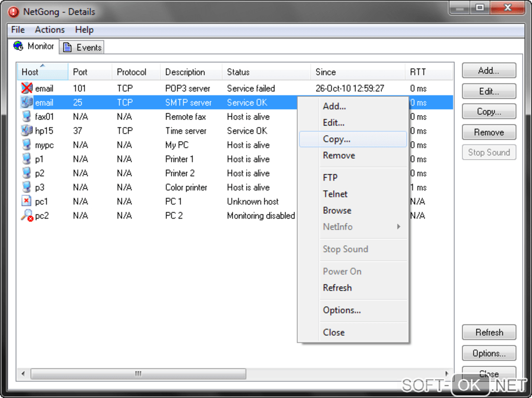Screen dimensions: 532x398
Task: Click the Events tab document icon
Action: tap(67, 47)
